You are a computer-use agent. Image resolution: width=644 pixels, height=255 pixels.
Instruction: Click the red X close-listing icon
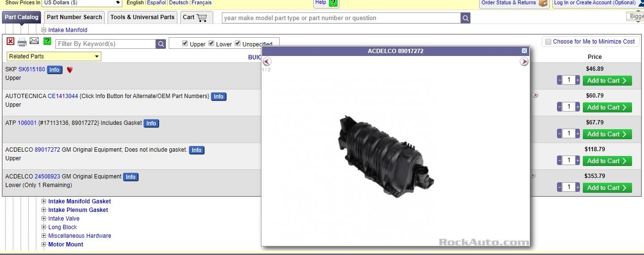(x=11, y=42)
